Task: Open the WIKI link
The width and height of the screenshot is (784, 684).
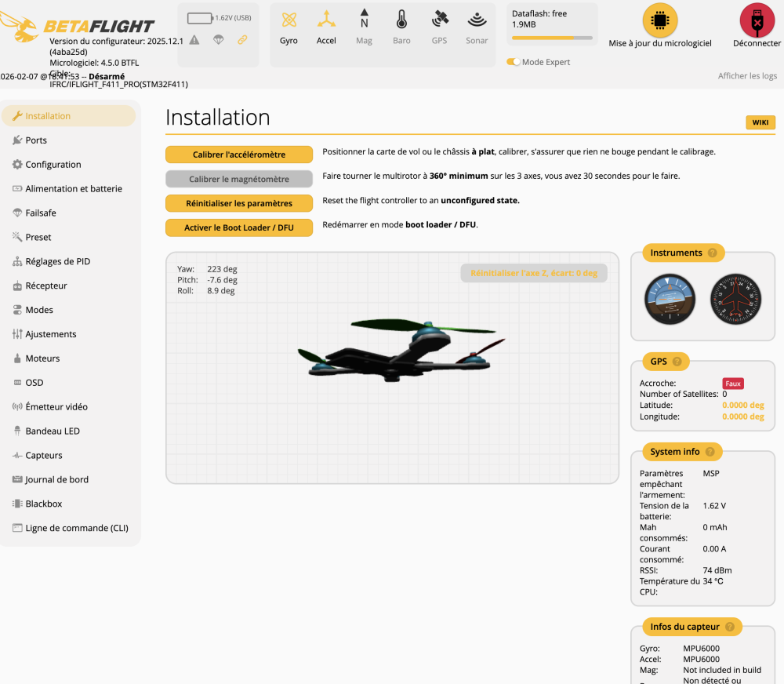Action: pos(760,122)
